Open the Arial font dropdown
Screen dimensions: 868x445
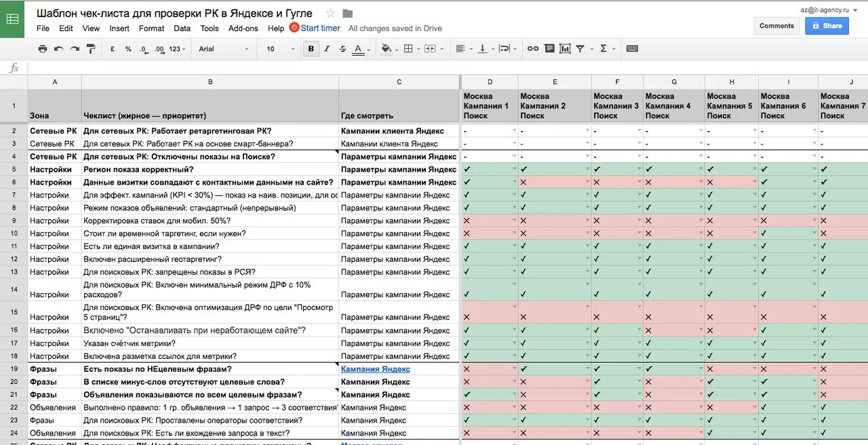click(x=224, y=49)
